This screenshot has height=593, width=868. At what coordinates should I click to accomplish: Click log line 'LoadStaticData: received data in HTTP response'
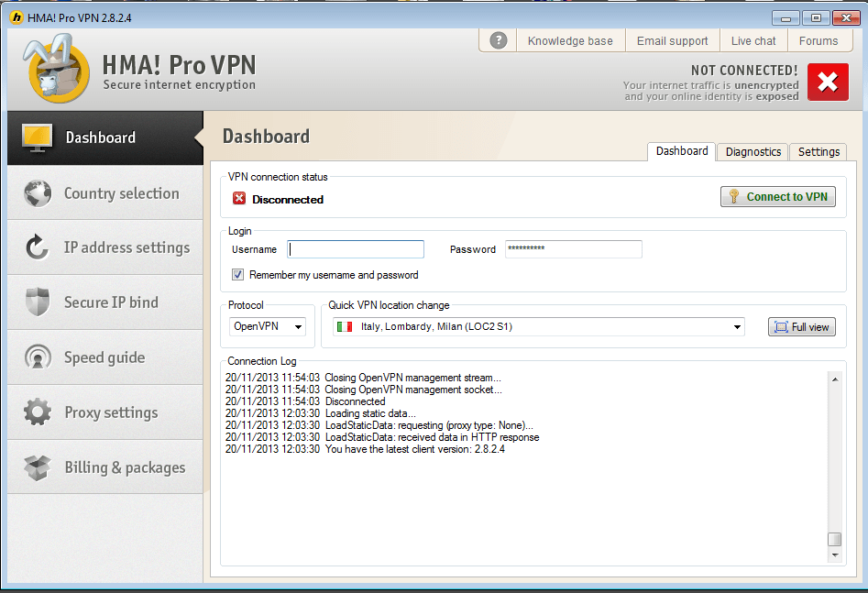[382, 437]
